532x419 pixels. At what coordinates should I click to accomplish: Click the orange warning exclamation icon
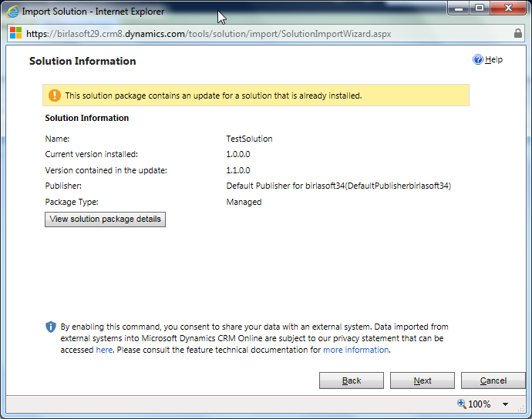click(55, 96)
